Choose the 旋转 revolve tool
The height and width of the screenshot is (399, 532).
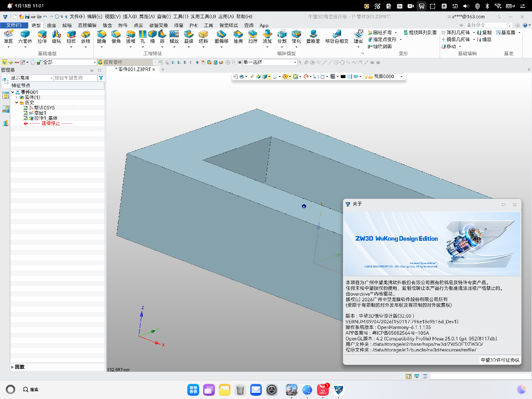[x=56, y=37]
